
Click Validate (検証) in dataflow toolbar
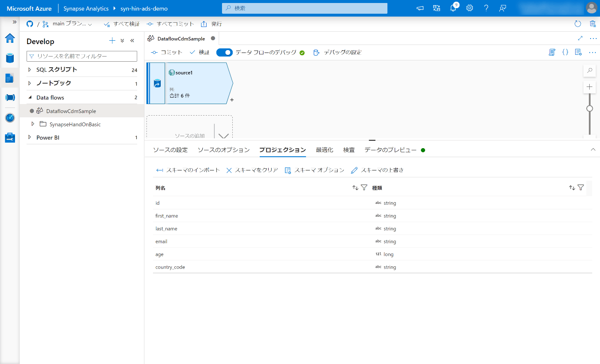tap(199, 52)
